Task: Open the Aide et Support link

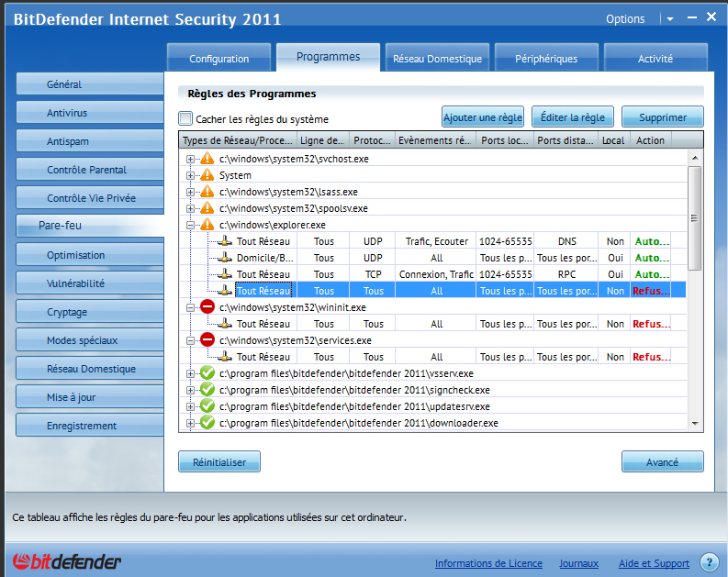Action: [x=654, y=563]
